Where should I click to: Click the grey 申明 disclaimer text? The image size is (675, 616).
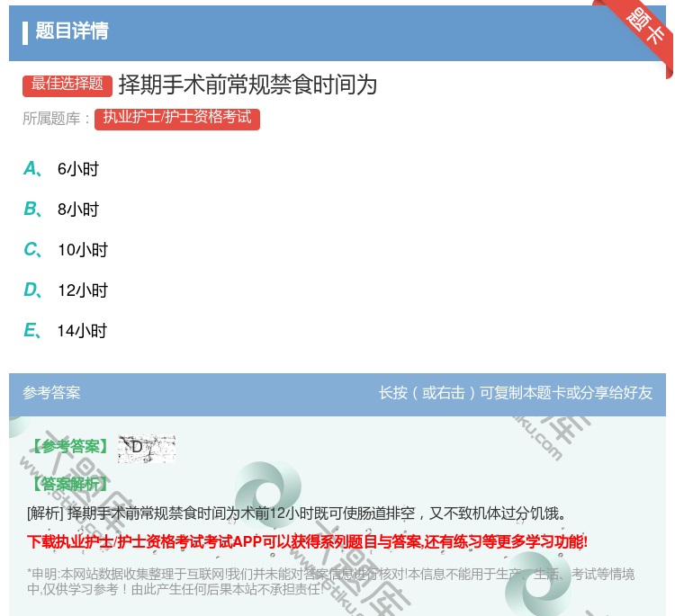click(x=330, y=581)
